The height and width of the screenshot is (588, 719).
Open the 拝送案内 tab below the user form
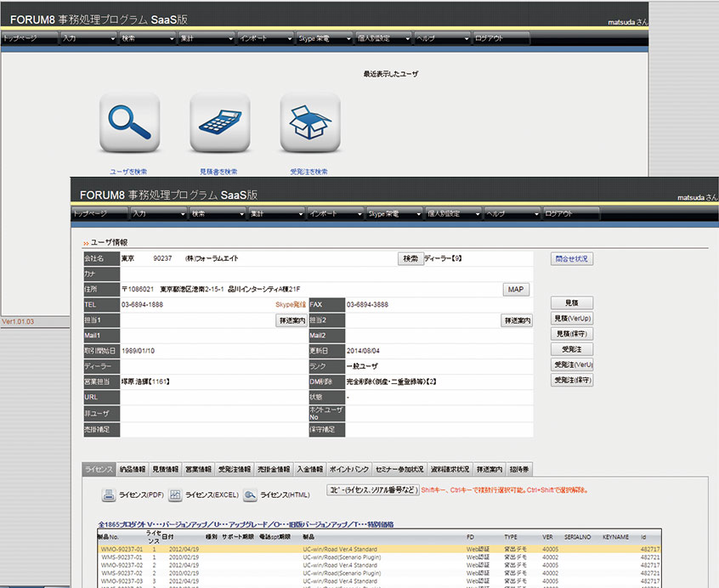[490, 469]
